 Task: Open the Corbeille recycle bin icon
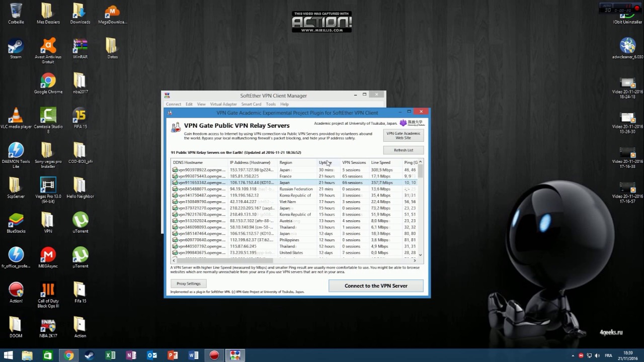tap(16, 14)
